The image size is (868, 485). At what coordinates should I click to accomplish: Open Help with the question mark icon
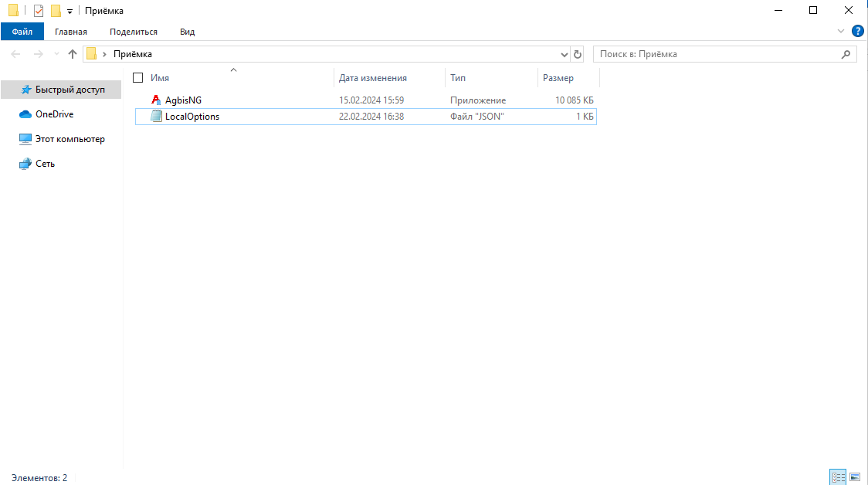point(857,32)
